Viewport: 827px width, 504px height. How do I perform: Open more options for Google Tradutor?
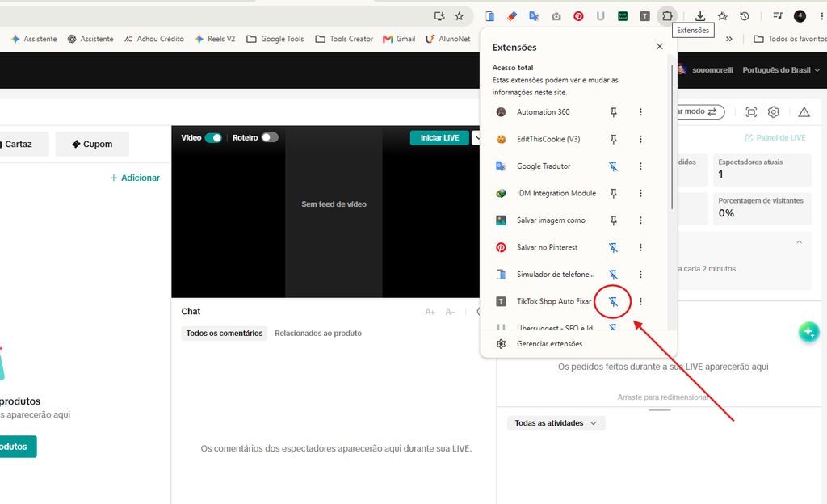coord(640,166)
